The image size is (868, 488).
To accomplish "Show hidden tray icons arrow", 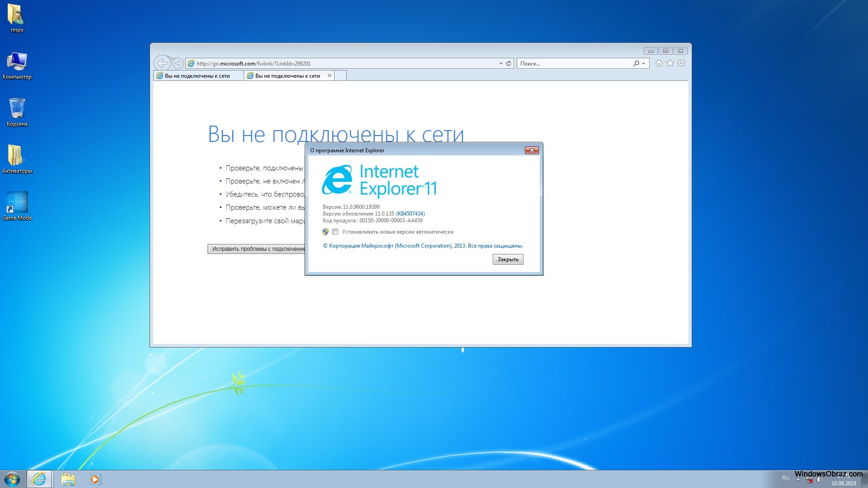I will pos(798,479).
